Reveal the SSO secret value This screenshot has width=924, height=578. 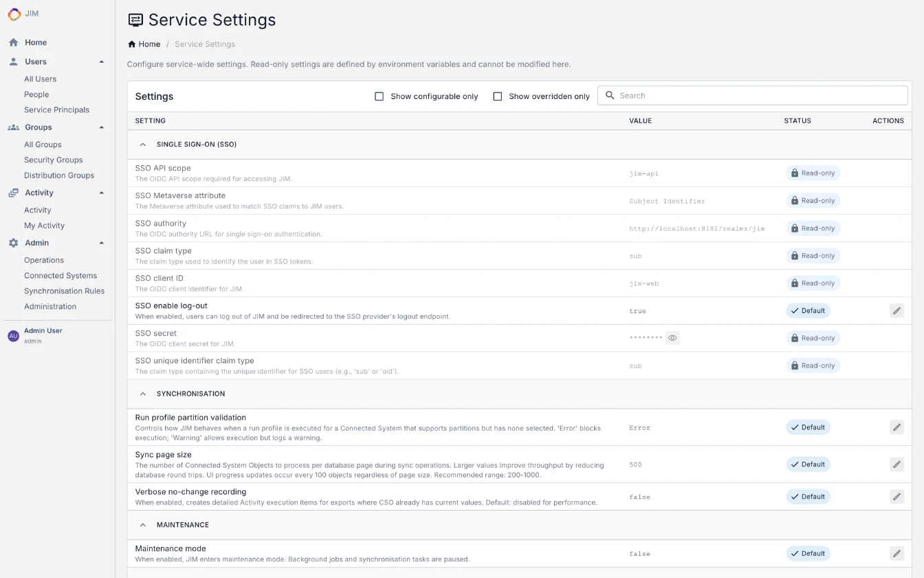(x=672, y=337)
